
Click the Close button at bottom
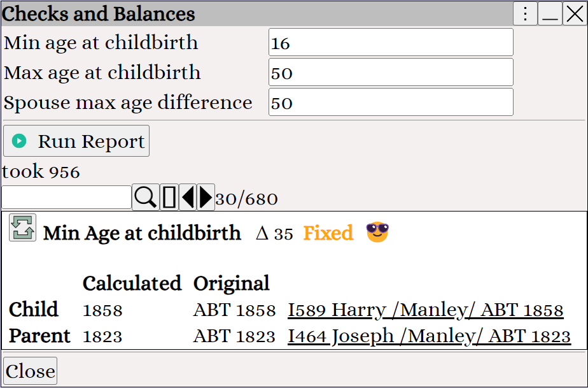[x=31, y=371]
